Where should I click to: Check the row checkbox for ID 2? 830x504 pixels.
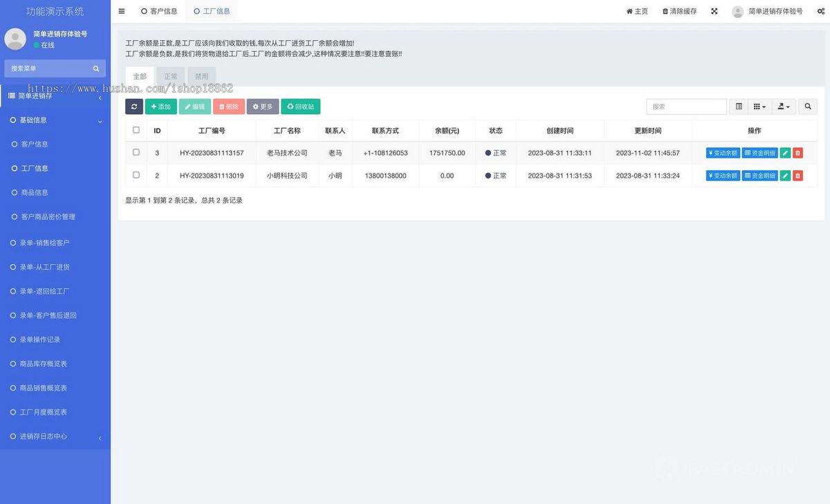(136, 176)
